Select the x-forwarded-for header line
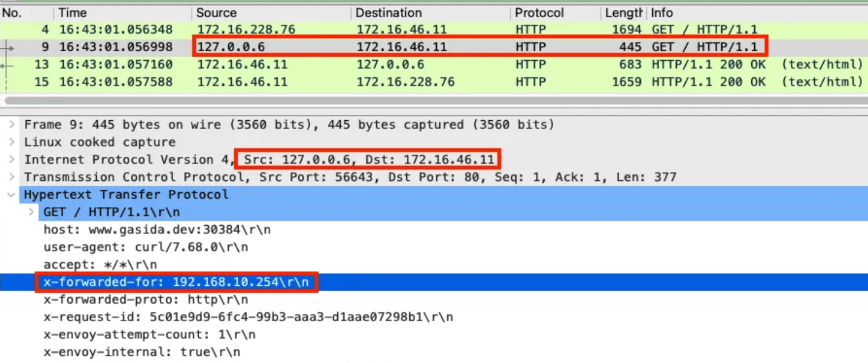The height and width of the screenshot is (363, 868). coord(434,282)
